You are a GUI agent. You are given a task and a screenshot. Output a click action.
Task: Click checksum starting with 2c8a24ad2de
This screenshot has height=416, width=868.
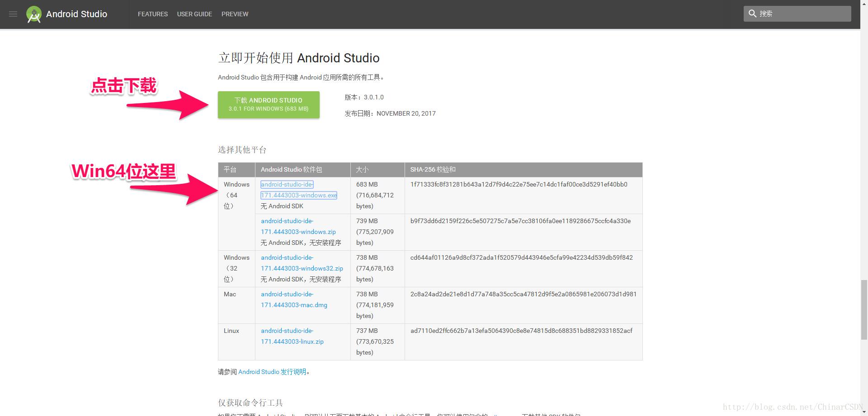click(523, 294)
